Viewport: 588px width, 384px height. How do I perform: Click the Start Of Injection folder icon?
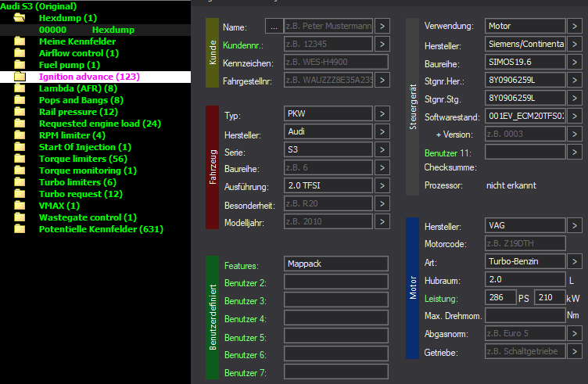point(20,146)
